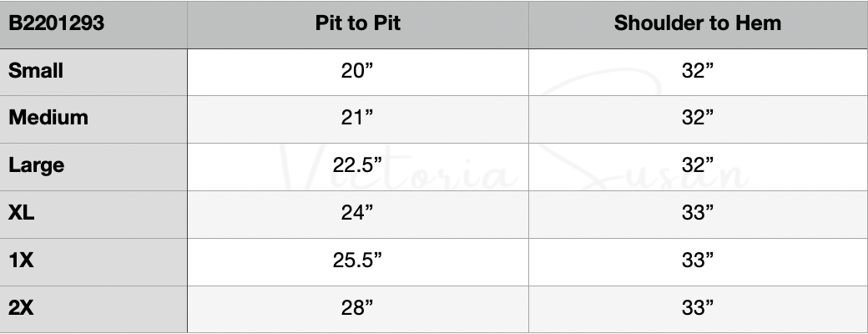Select the 24” measurement cell
This screenshot has height=334, width=868.
tap(357, 213)
